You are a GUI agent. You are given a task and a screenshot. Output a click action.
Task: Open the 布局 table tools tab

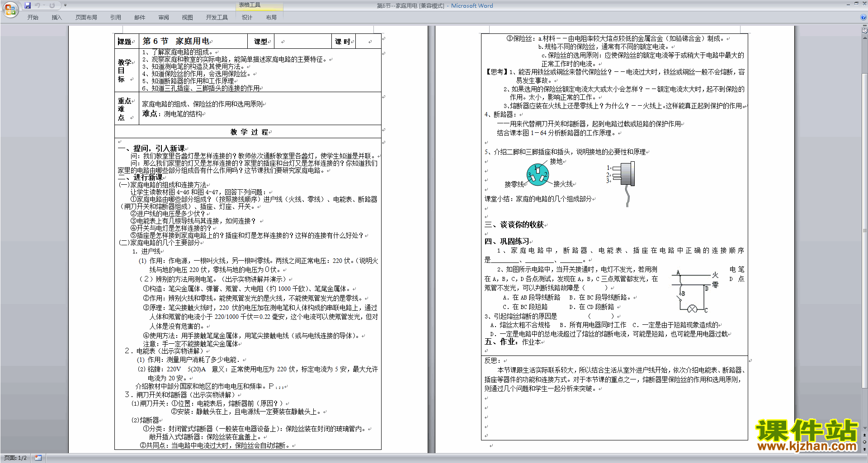coord(271,18)
